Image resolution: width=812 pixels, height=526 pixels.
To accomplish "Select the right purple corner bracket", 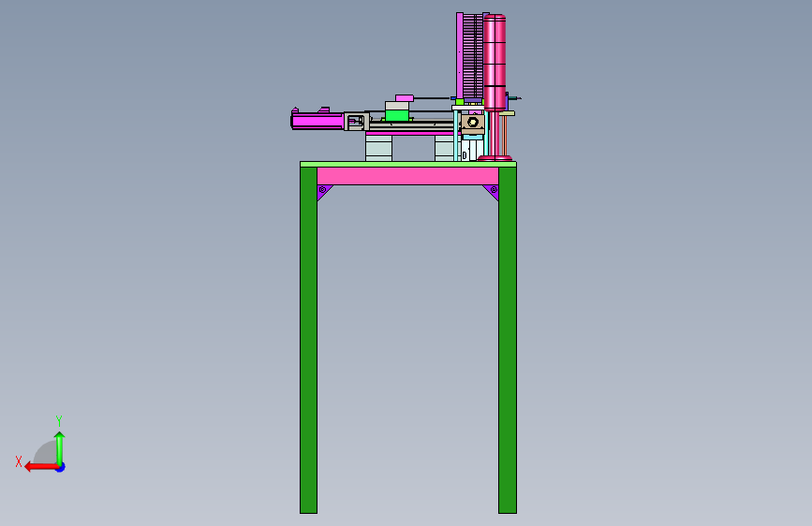I will pyautogui.click(x=492, y=192).
